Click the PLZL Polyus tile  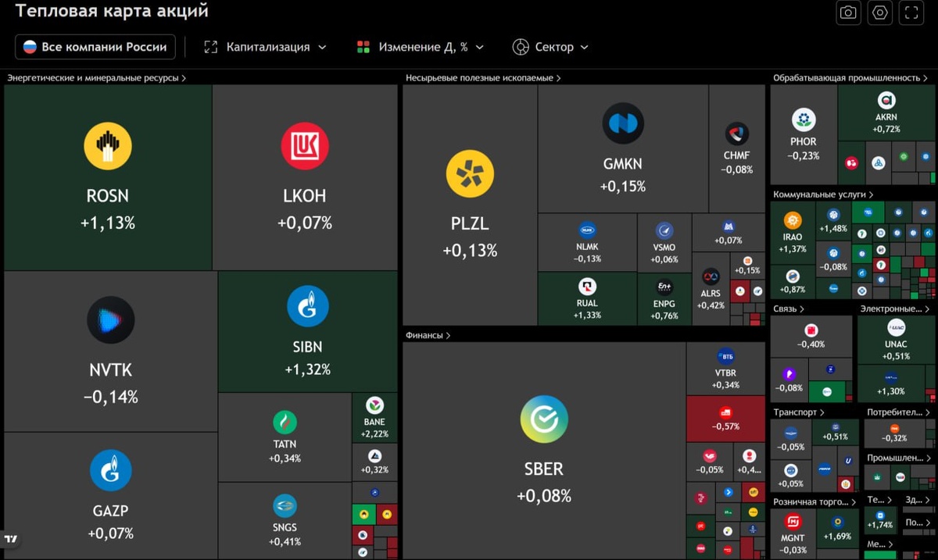tap(470, 205)
